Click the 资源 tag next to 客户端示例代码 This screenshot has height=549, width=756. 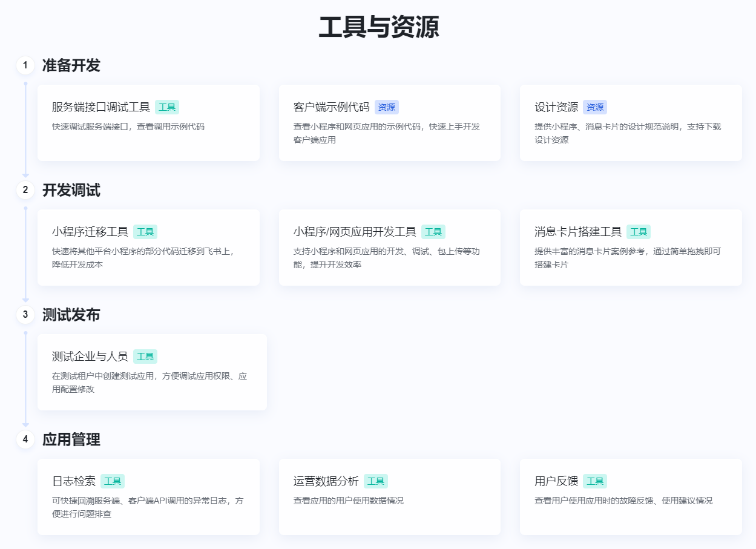pos(387,107)
